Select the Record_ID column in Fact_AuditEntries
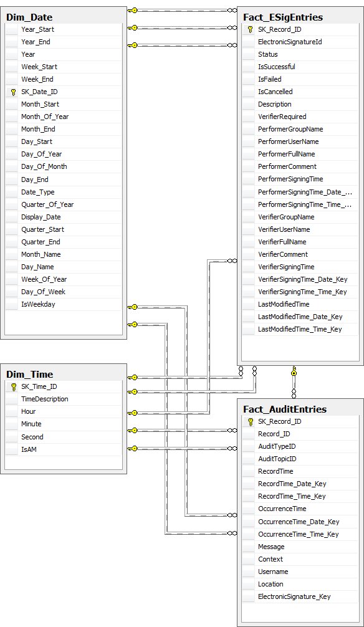The image size is (364, 627). [x=300, y=434]
